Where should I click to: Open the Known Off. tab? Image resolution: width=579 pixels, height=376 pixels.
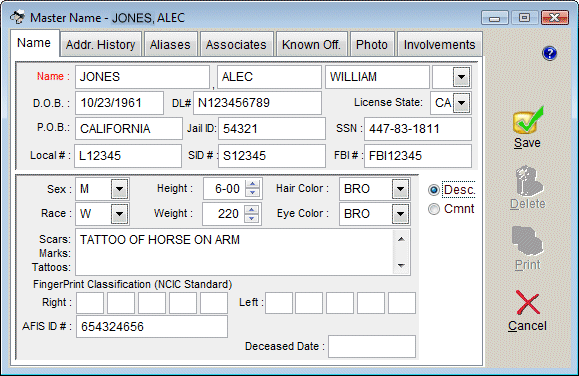pyautogui.click(x=311, y=45)
